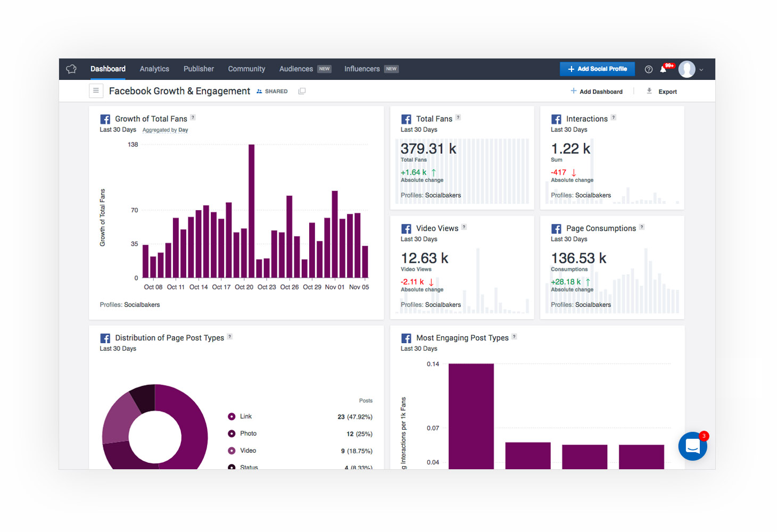Viewport: 777px width, 532px height.
Task: Click the Oct 20 axis label
Action: (x=244, y=287)
